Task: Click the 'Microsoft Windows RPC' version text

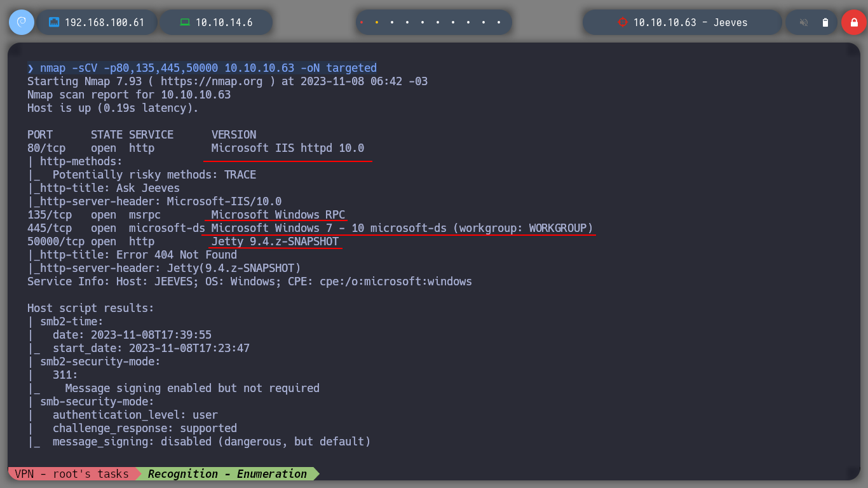Action: pyautogui.click(x=278, y=215)
